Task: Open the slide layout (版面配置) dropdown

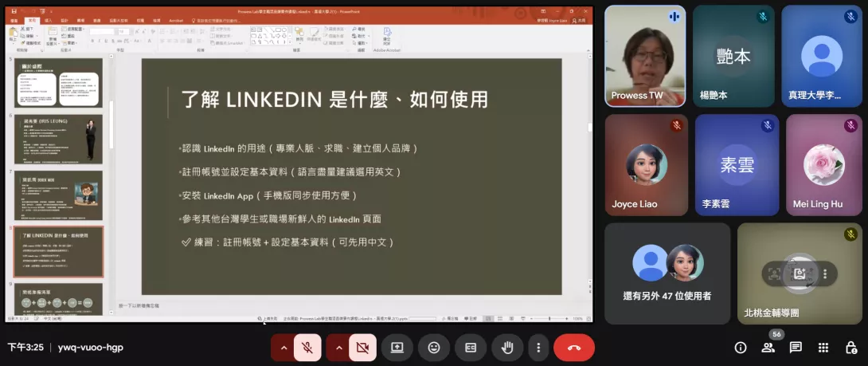Action: [72, 28]
